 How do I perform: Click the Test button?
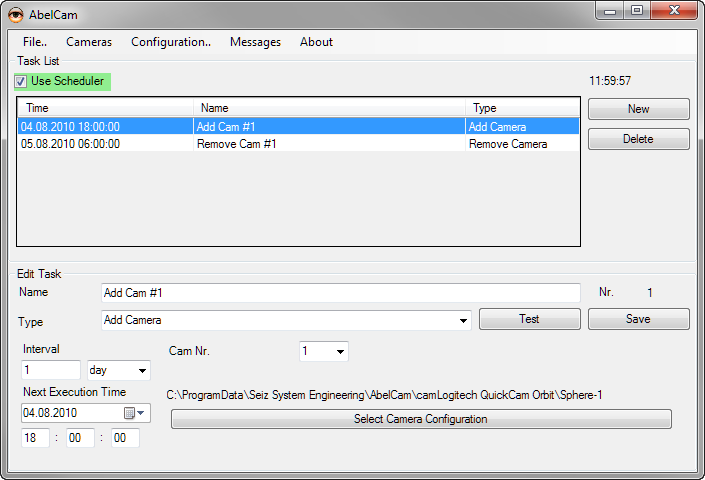[x=529, y=319]
